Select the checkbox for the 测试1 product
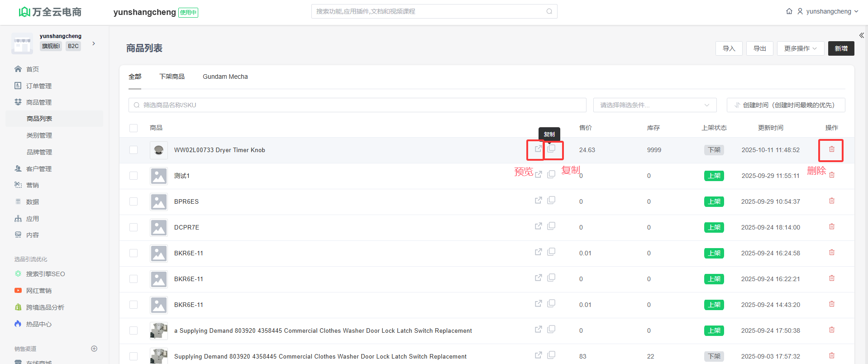 pos(134,176)
